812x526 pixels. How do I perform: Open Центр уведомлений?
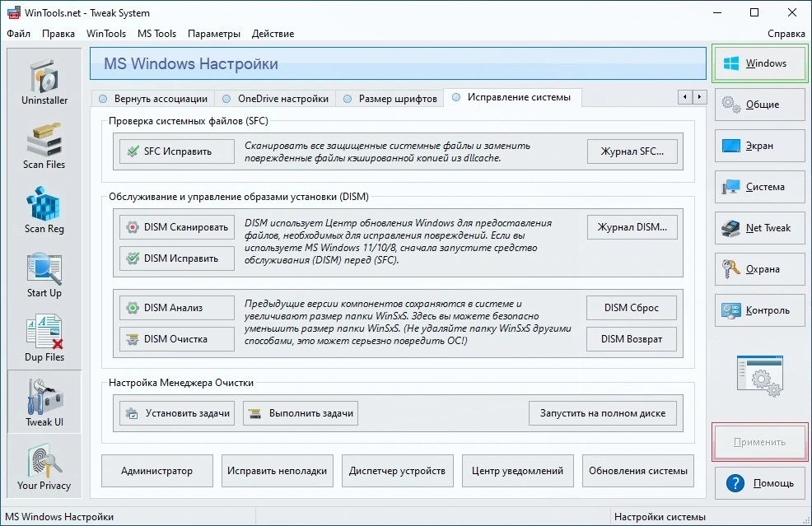[x=517, y=471]
